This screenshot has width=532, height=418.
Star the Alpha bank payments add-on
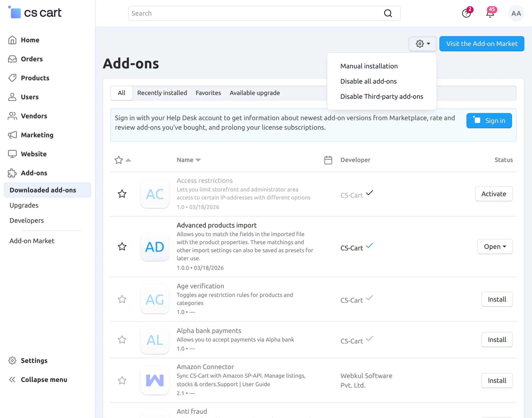[122, 340]
